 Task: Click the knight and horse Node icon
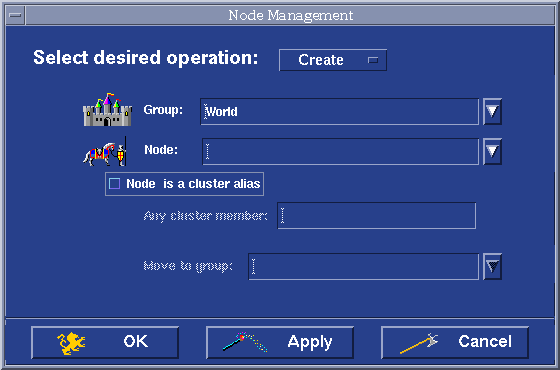pos(105,151)
